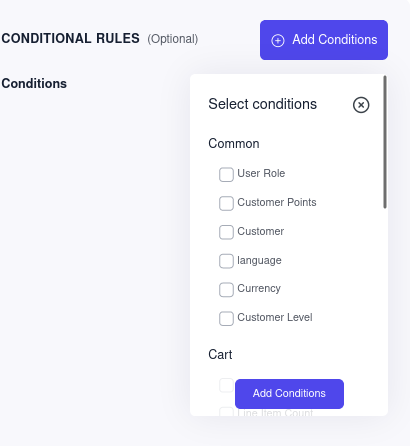Select the language condition checkbox
Screen dimensions: 410x446
(226, 261)
